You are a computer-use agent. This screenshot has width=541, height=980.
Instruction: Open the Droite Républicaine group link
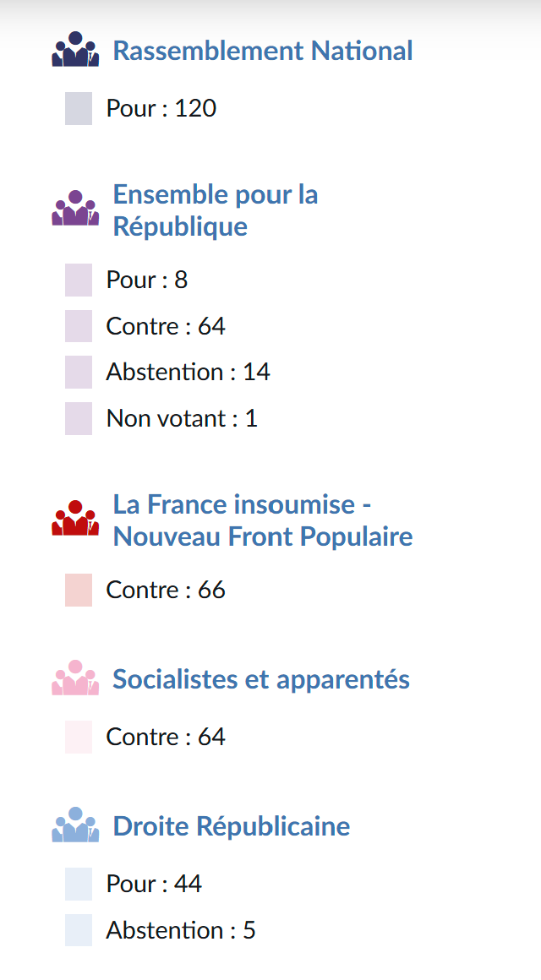point(232,826)
